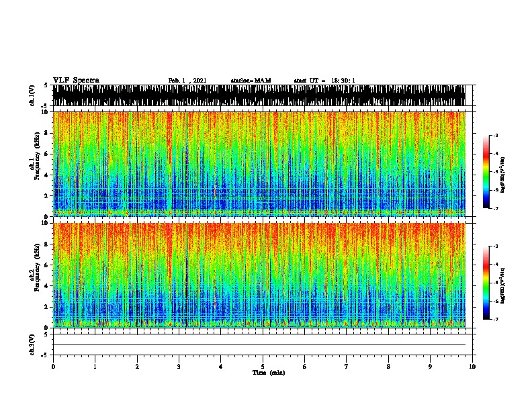
Task: Click time axis tick label "3"
Action: [x=179, y=367]
